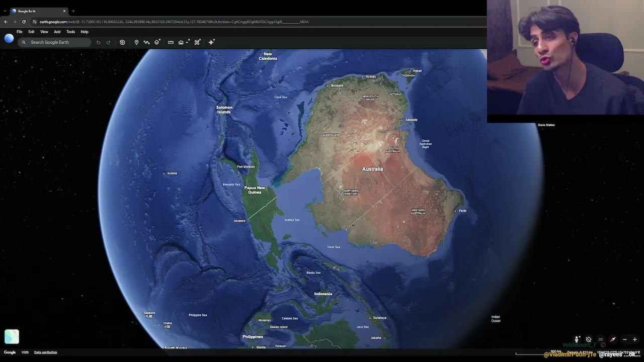Click the New Caledonia label
Viewport: 644px width, 362px height.
pyautogui.click(x=268, y=56)
